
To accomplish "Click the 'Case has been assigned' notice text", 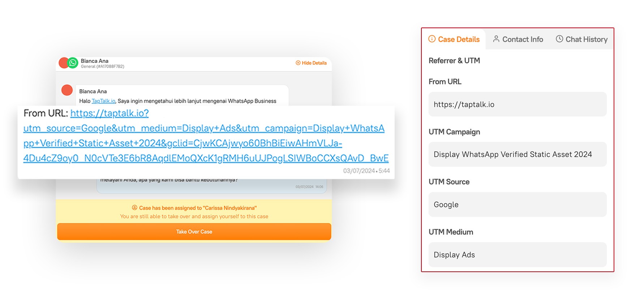I will point(198,208).
